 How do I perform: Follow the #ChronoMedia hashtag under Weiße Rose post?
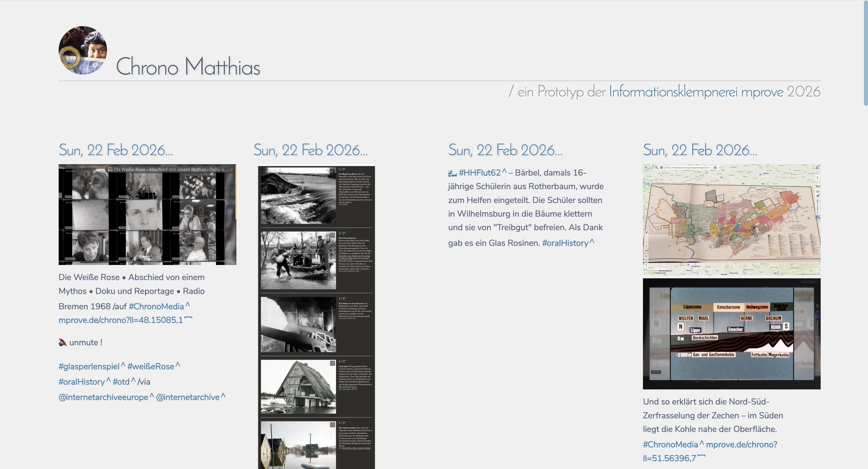[x=159, y=306]
